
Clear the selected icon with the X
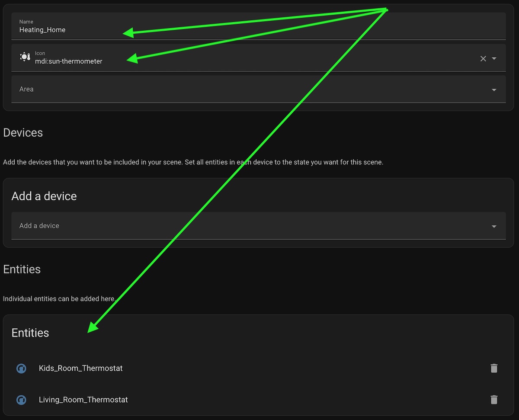pos(483,59)
